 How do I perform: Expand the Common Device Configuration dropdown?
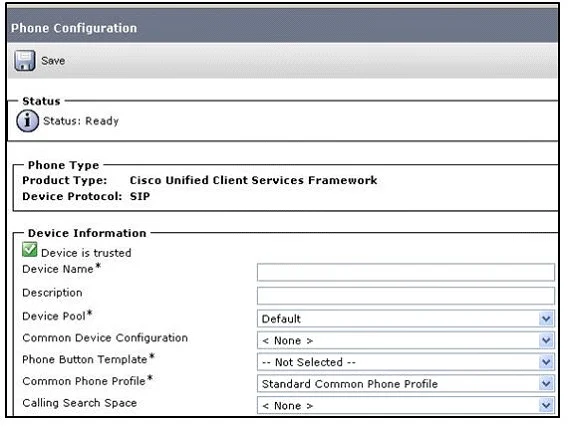click(546, 340)
